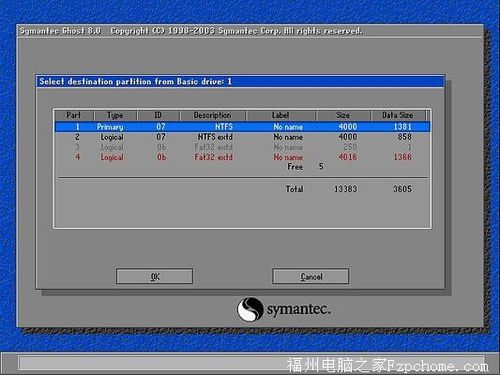Click the Cancel button
The height and width of the screenshot is (375, 500).
tap(311, 276)
